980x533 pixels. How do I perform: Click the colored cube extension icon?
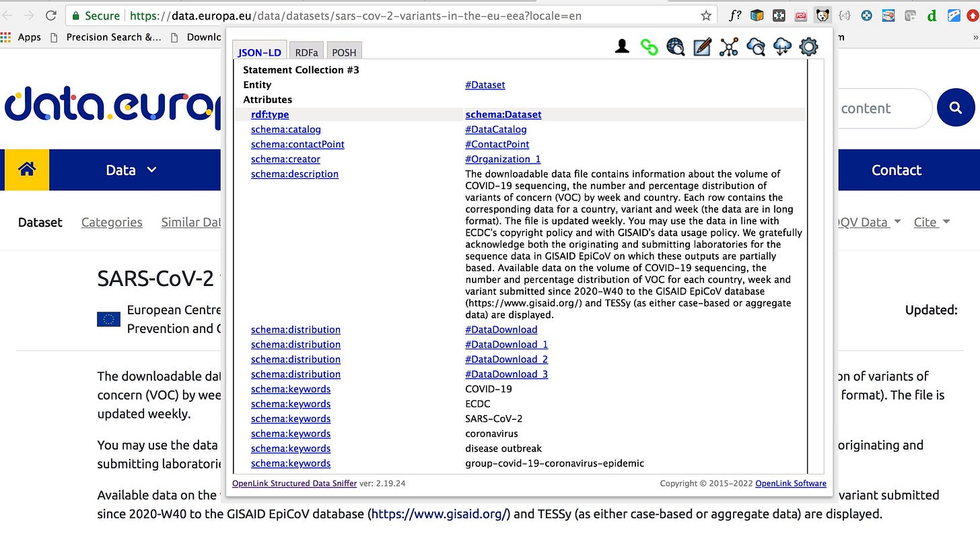coord(757,15)
